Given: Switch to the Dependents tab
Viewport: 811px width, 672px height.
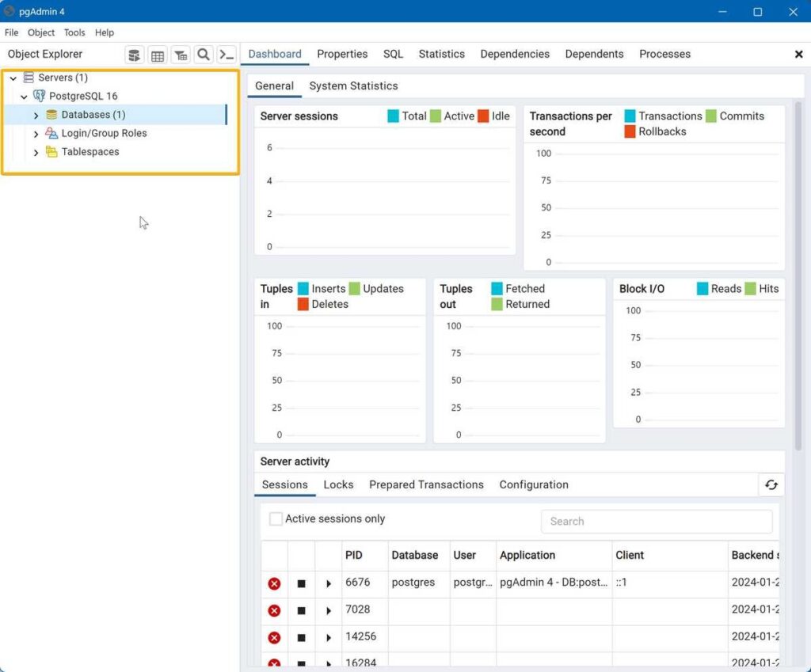Looking at the screenshot, I should point(594,55).
